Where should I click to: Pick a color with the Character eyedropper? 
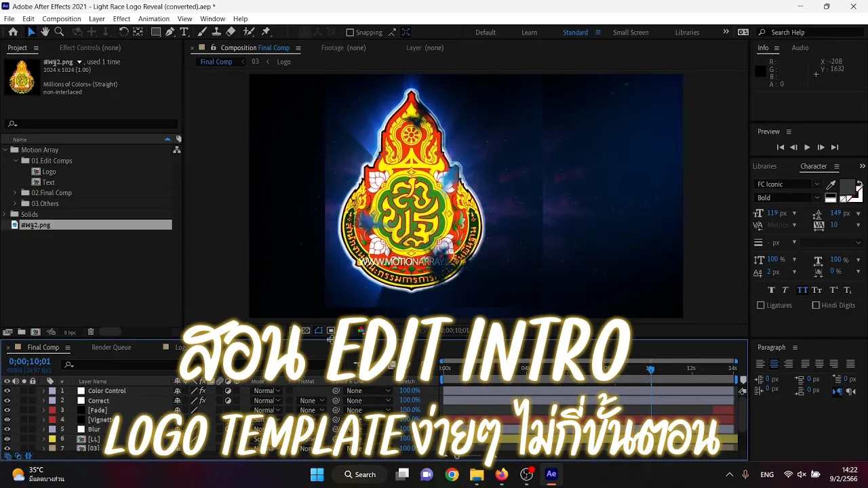(831, 185)
